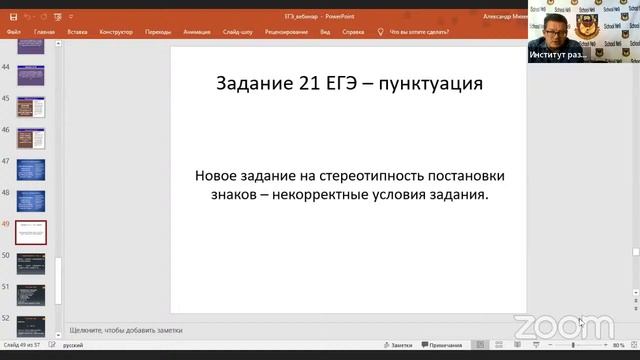
Task: Click the Zoom presenter video thumbnail
Action: tap(584, 31)
